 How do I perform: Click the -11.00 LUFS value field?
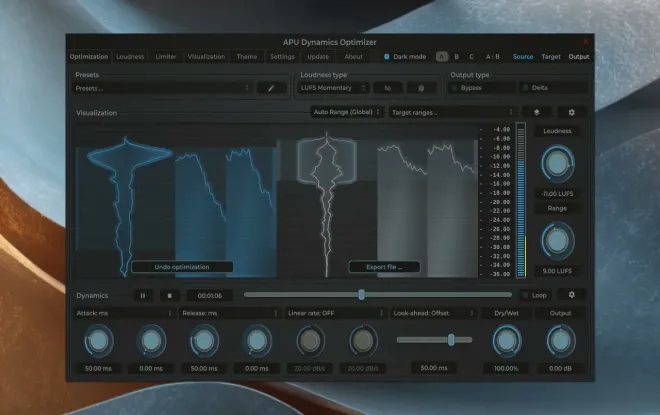coord(557,194)
